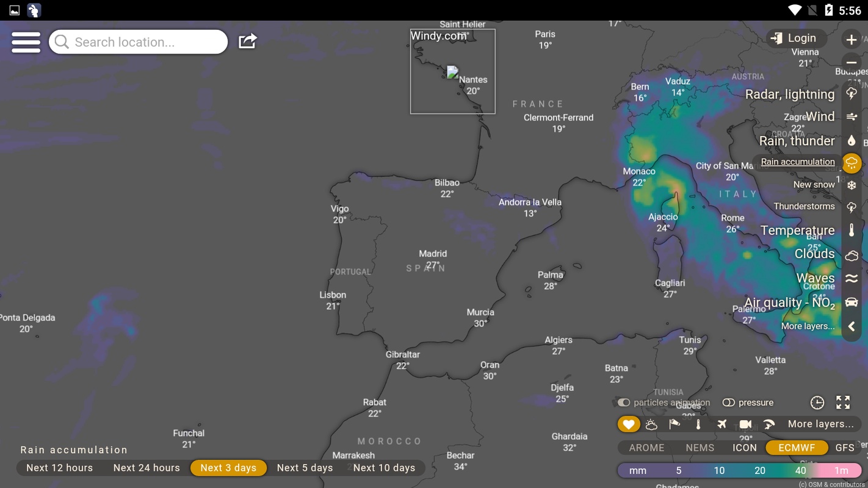Select the Radar, lightning layer icon
The width and height of the screenshot is (868, 488).
point(852,93)
